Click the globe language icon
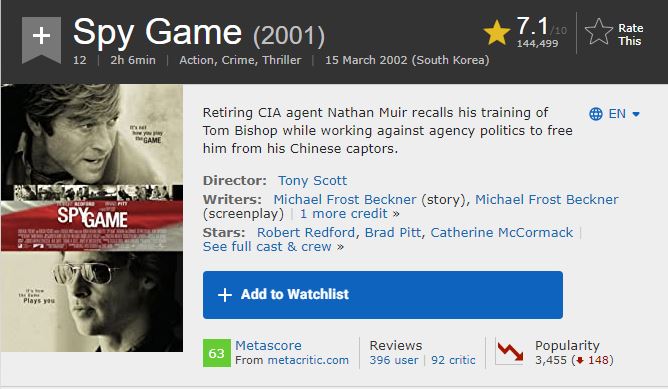The height and width of the screenshot is (389, 668). (x=596, y=114)
